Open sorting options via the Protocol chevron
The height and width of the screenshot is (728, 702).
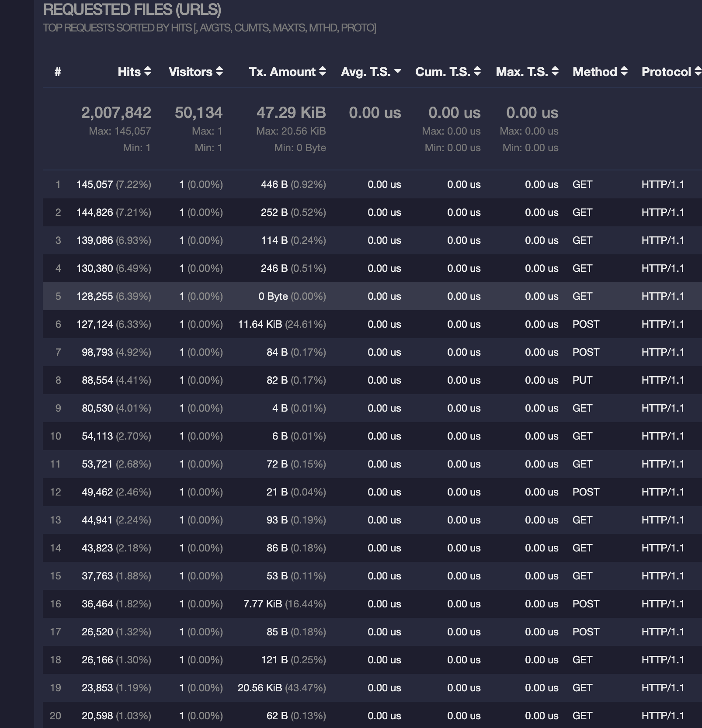[697, 72]
